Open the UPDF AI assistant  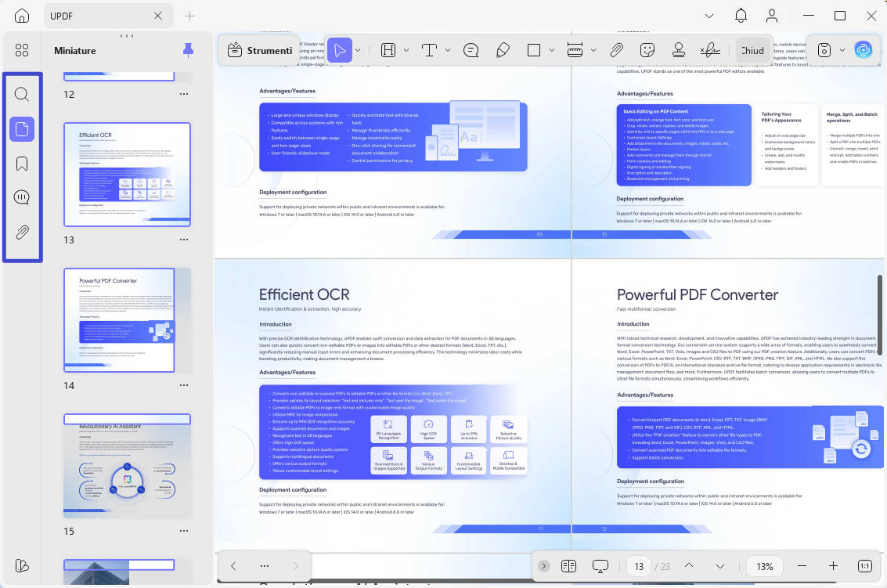click(x=864, y=50)
